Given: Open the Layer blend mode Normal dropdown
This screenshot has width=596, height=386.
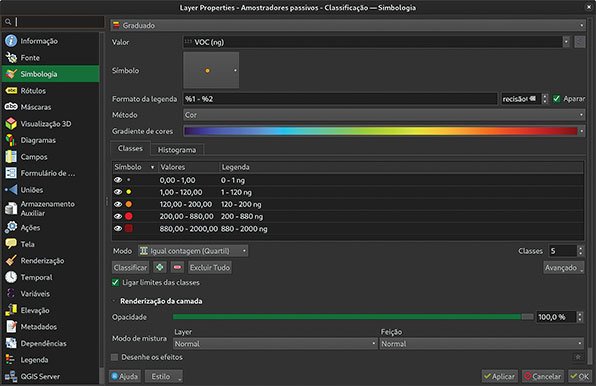Looking at the screenshot, I should [x=275, y=344].
